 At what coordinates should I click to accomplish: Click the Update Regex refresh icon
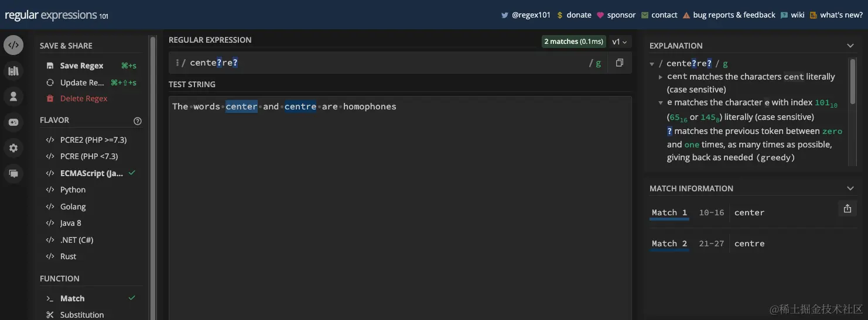pos(50,82)
